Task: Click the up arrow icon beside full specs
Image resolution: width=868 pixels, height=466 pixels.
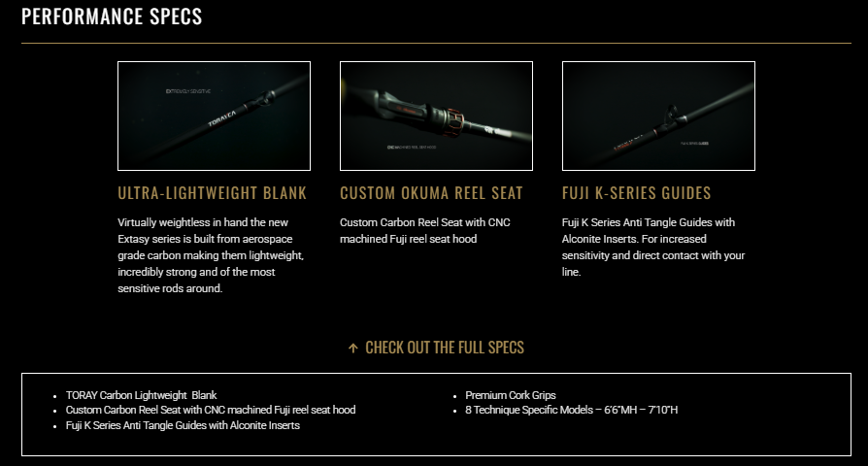Action: 353,349
